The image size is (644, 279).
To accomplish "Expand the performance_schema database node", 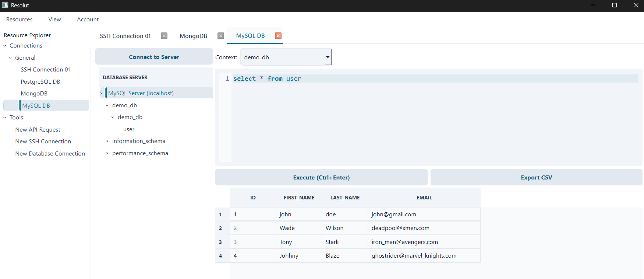I will tap(107, 153).
